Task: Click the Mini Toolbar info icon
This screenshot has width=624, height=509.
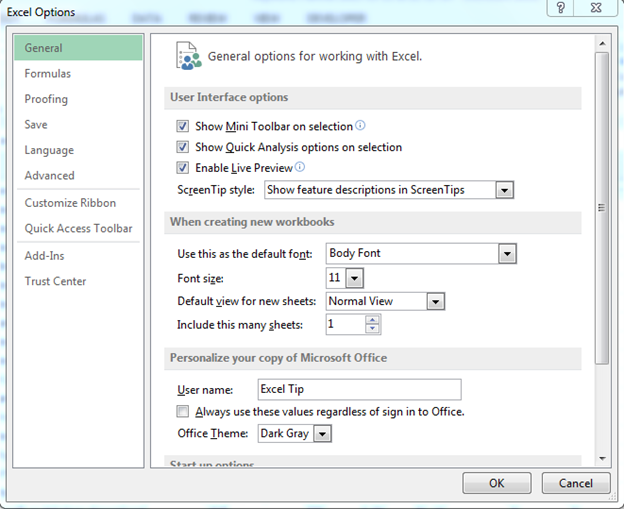Action: click(x=360, y=125)
